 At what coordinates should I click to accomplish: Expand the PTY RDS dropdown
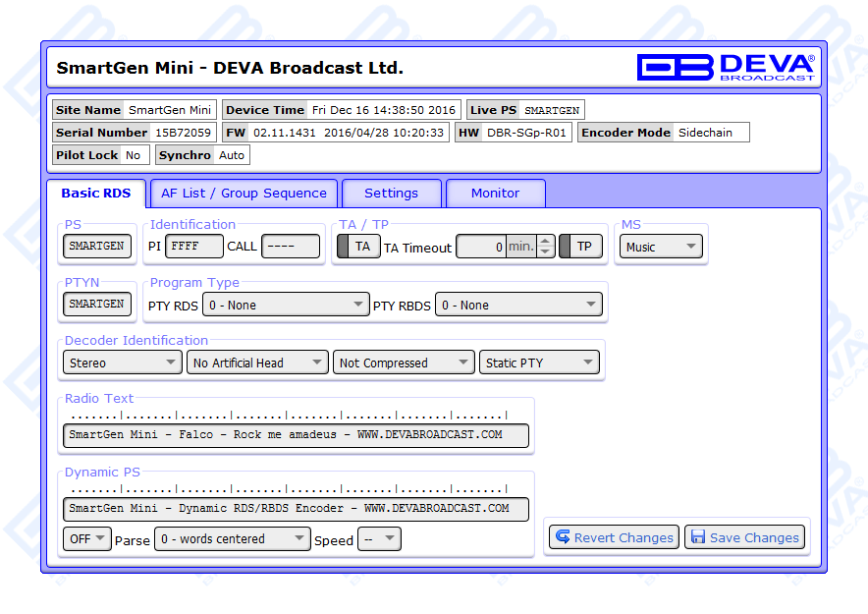pyautogui.click(x=286, y=305)
